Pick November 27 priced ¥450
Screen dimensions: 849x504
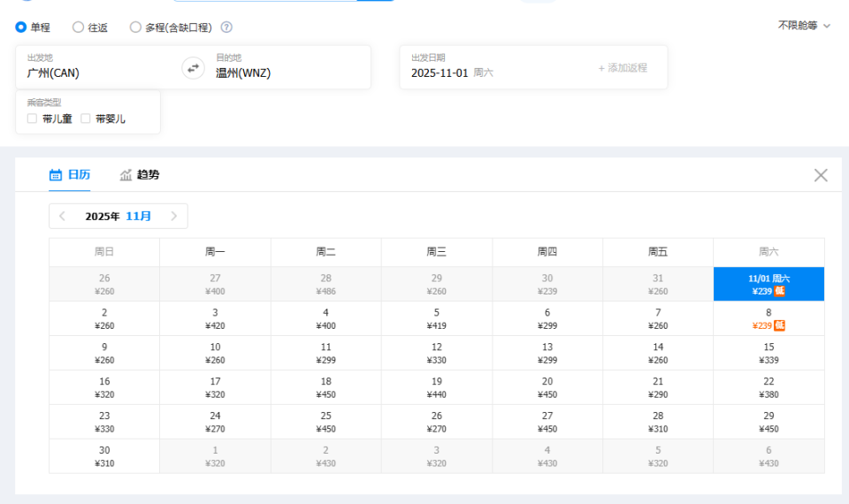[x=547, y=422]
